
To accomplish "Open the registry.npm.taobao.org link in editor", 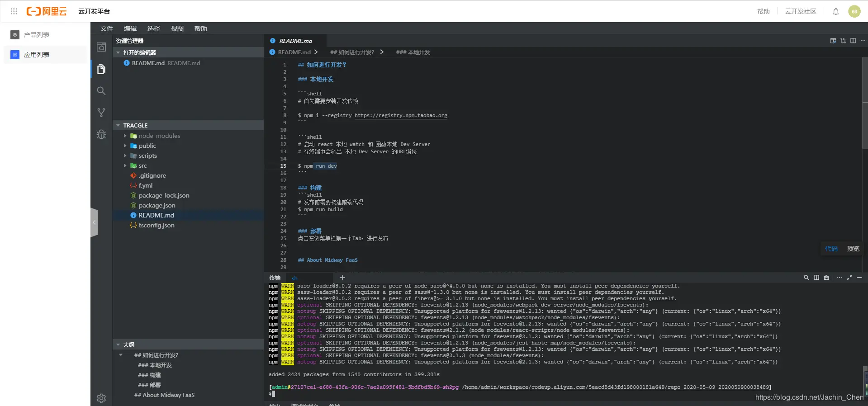I will click(x=401, y=115).
